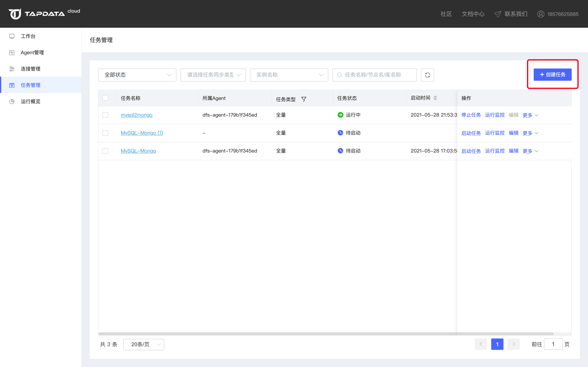Sort by 启动时间 using sort arrows
Viewport: 588px width, 367px height.
435,98
